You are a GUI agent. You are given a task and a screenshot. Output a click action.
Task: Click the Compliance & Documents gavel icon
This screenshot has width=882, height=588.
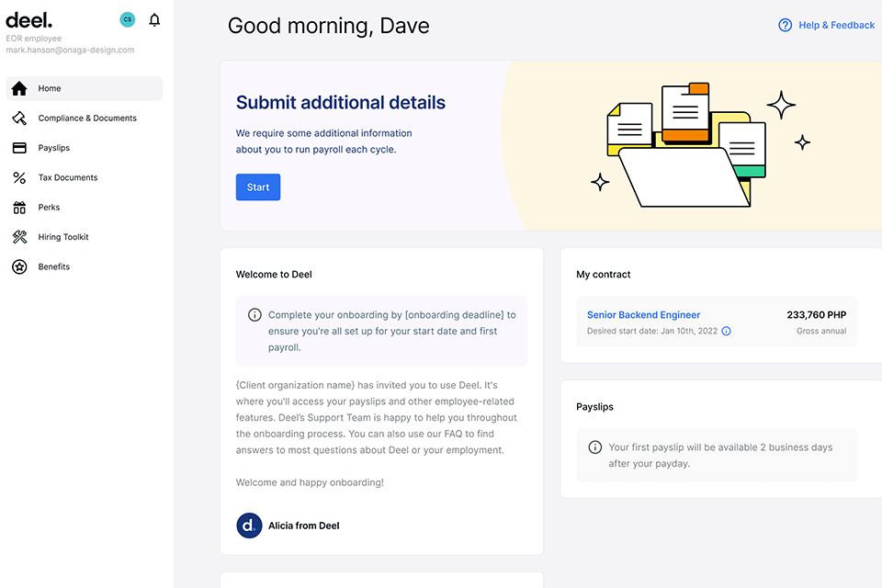tap(19, 119)
